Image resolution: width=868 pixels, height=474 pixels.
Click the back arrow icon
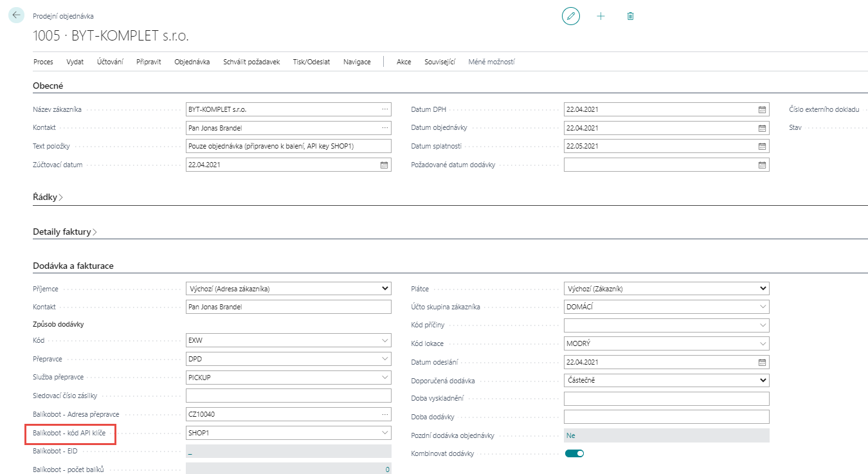coord(16,15)
